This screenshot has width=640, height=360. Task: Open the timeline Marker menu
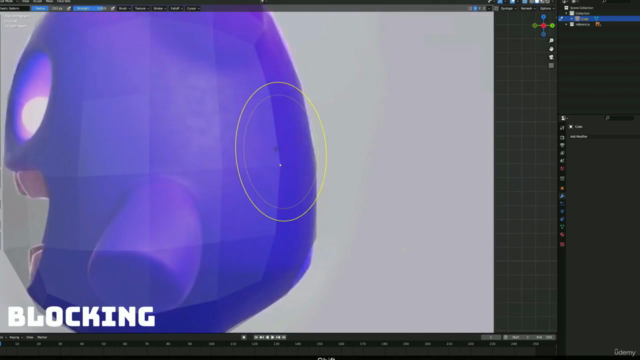(42, 337)
